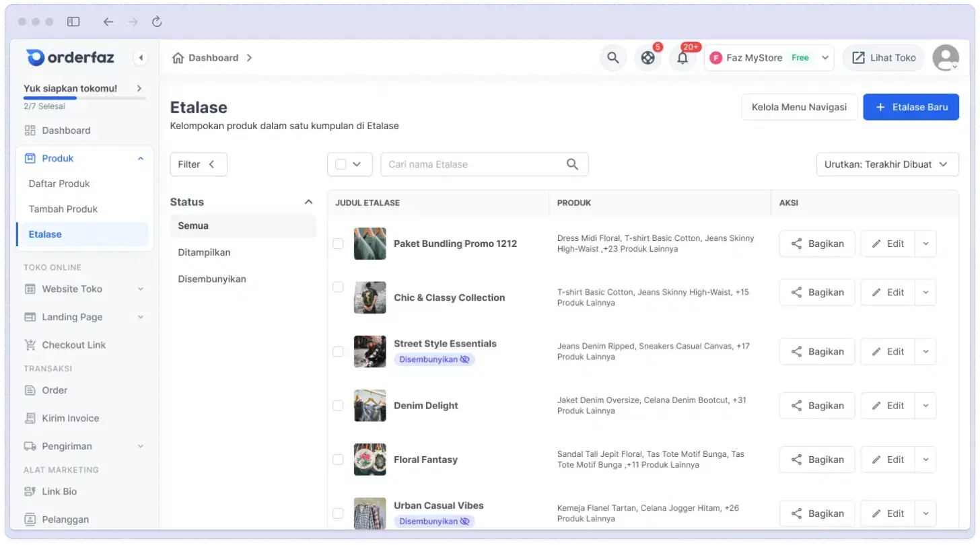
Task: Open the notifications bell icon
Action: (682, 58)
